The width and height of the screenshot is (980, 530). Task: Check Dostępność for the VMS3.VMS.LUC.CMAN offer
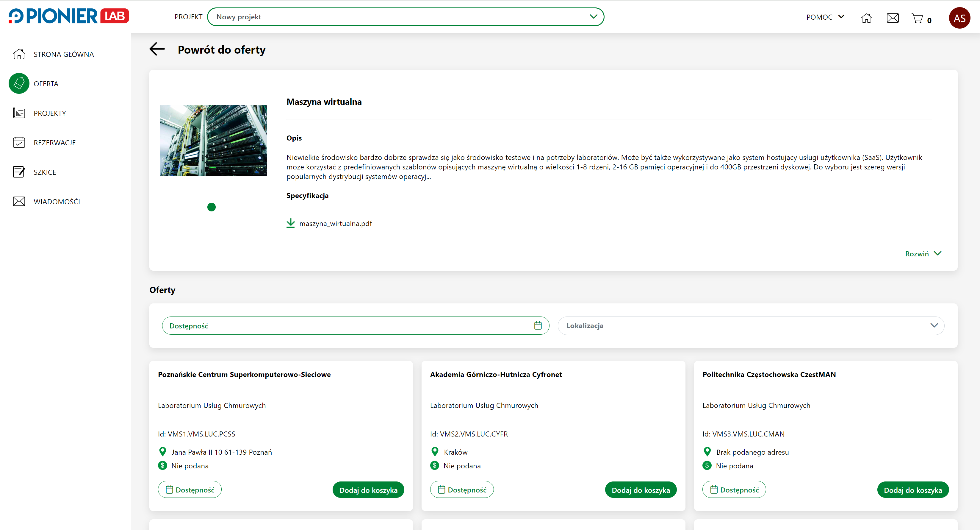(734, 490)
